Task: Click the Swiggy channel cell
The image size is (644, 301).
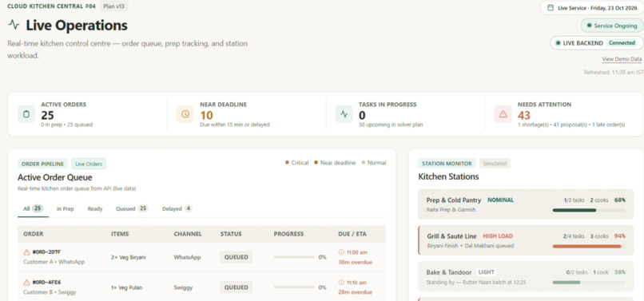Action: pyautogui.click(x=183, y=287)
